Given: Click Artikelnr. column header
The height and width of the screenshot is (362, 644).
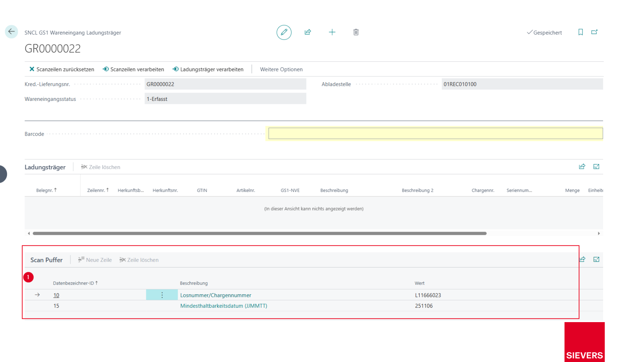Looking at the screenshot, I should pyautogui.click(x=246, y=190).
